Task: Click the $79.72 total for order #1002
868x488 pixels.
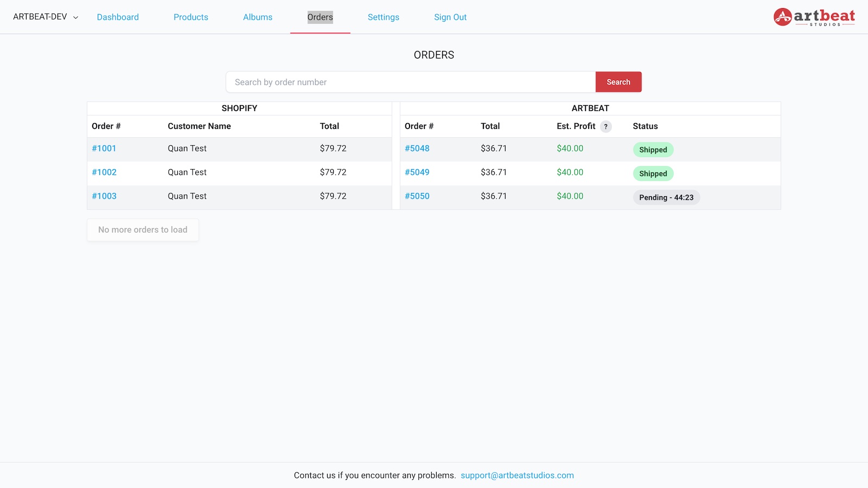Action: pyautogui.click(x=333, y=172)
